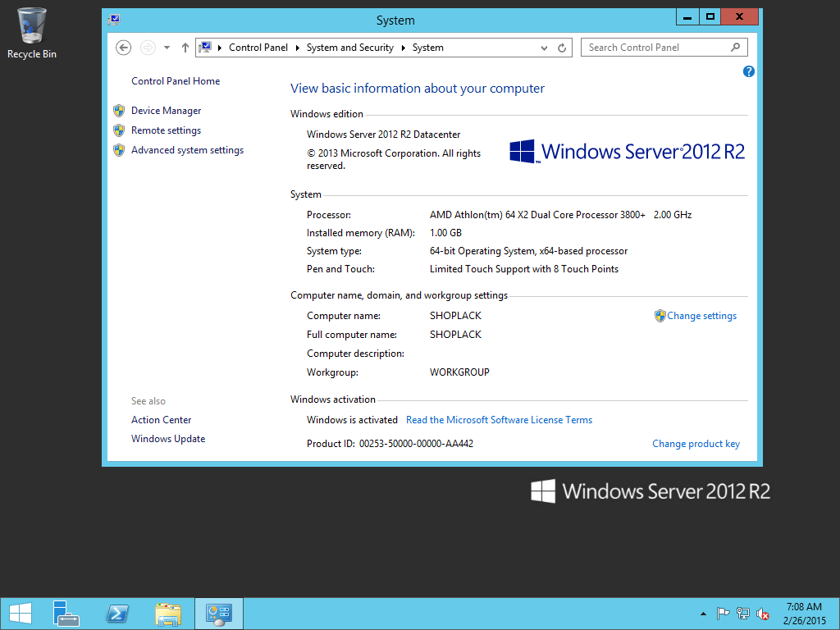The height and width of the screenshot is (630, 840).
Task: Go up one level arrow
Action: [185, 48]
